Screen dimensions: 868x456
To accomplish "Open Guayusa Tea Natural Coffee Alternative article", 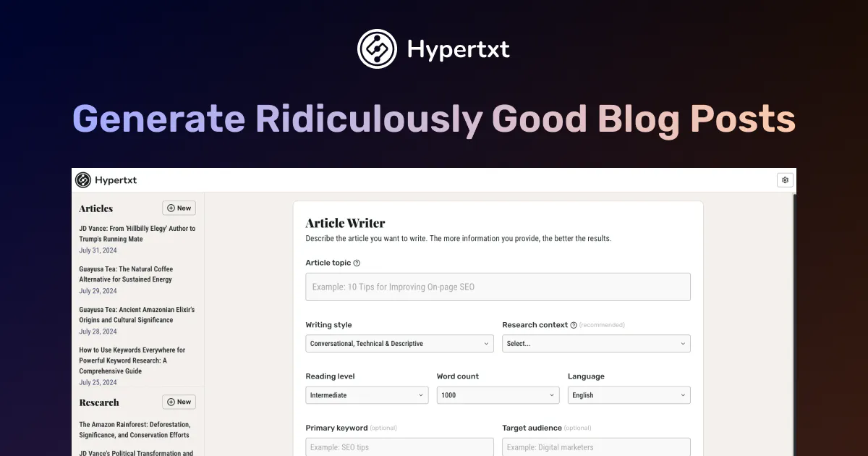I will 126,274.
